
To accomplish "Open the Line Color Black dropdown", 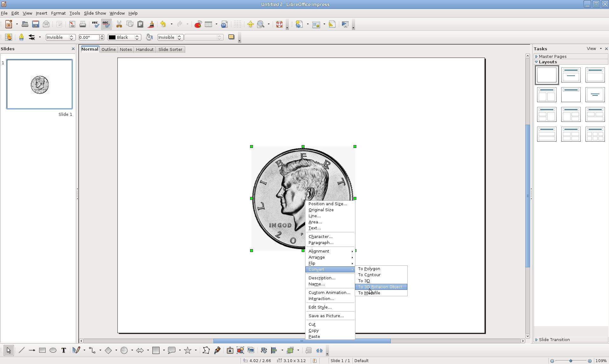I will tap(124, 37).
